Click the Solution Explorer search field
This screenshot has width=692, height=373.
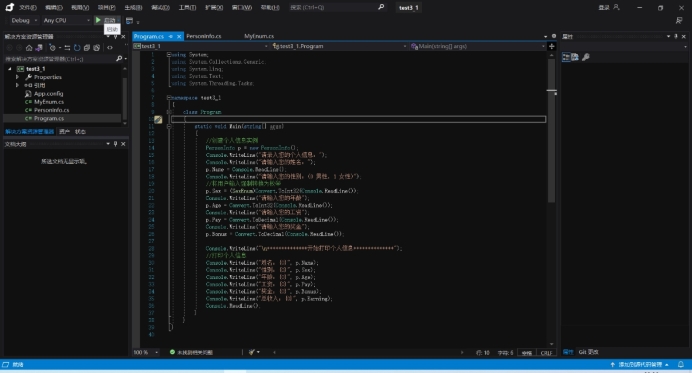click(x=60, y=59)
